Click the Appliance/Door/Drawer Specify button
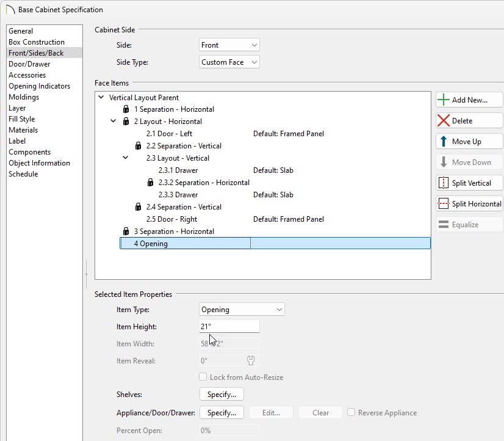504x441 pixels. [x=221, y=413]
